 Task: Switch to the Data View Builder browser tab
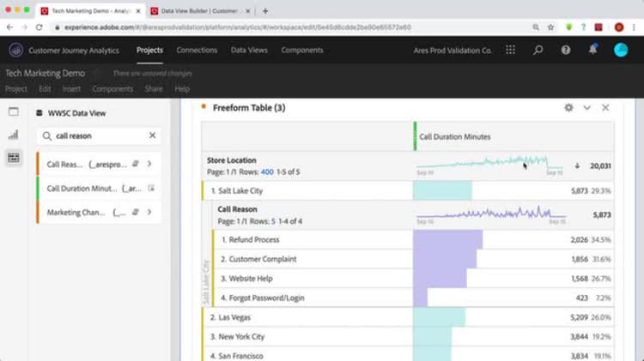pyautogui.click(x=199, y=11)
